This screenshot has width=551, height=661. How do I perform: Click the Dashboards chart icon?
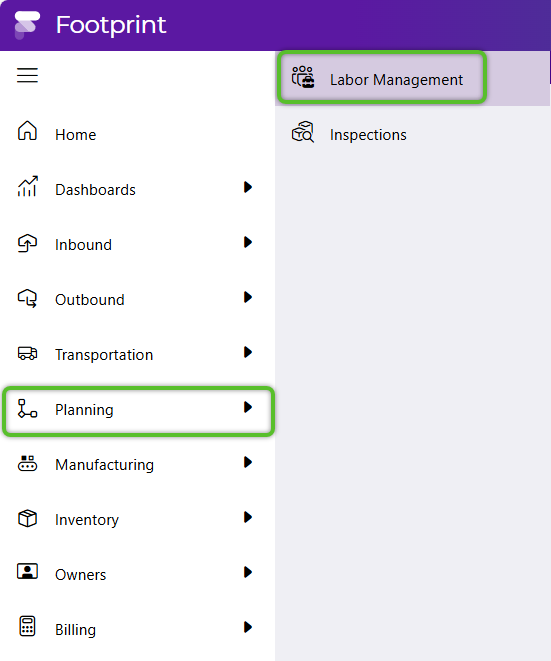point(27,186)
